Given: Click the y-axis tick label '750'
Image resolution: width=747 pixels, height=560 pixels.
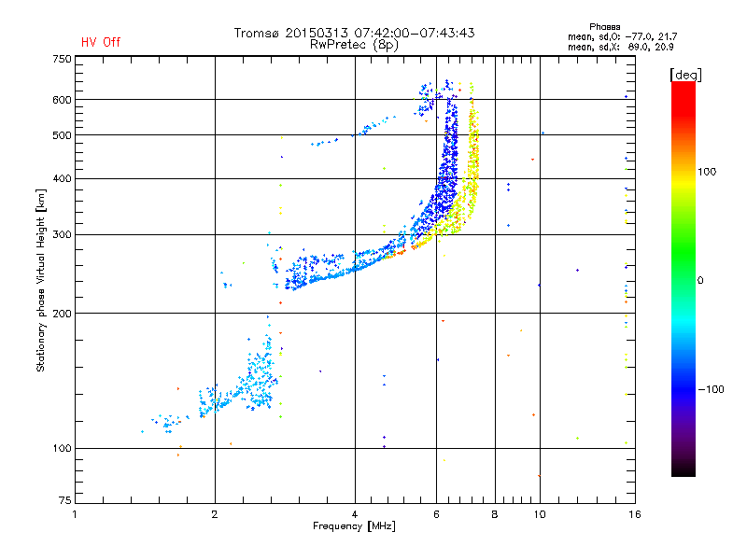Looking at the screenshot, I should pyautogui.click(x=62, y=59).
